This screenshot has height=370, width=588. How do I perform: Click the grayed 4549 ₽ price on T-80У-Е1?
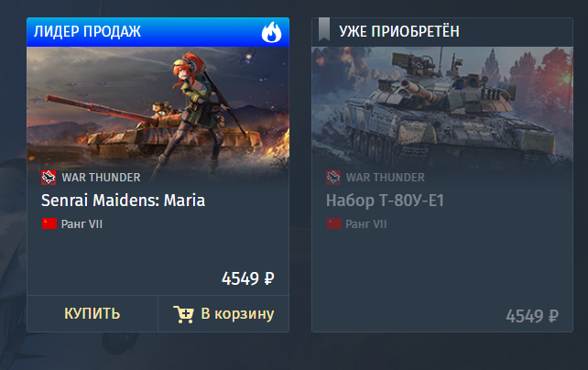pyautogui.click(x=532, y=316)
